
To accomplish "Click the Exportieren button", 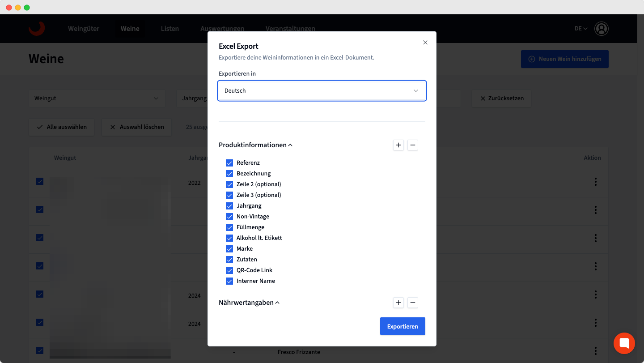I will coord(402,326).
